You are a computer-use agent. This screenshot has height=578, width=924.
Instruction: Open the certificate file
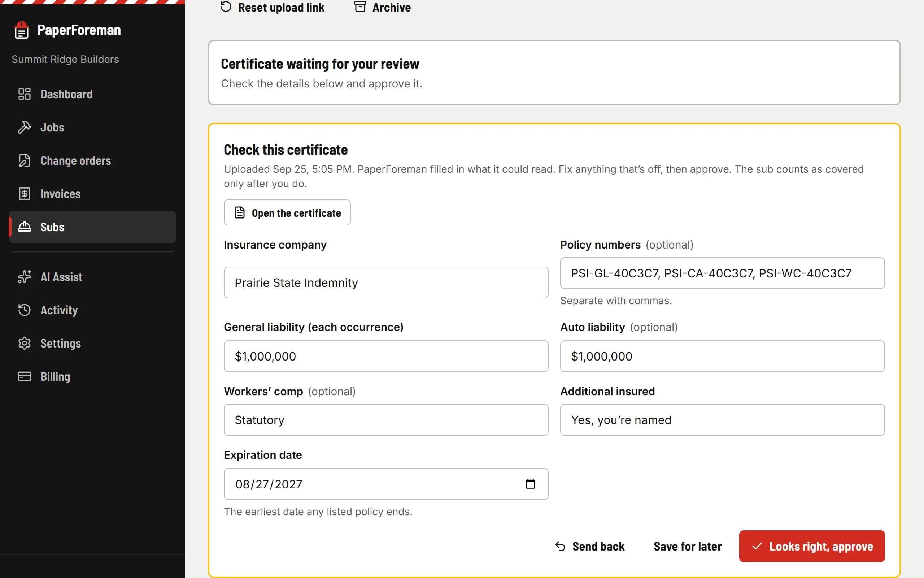287,212
